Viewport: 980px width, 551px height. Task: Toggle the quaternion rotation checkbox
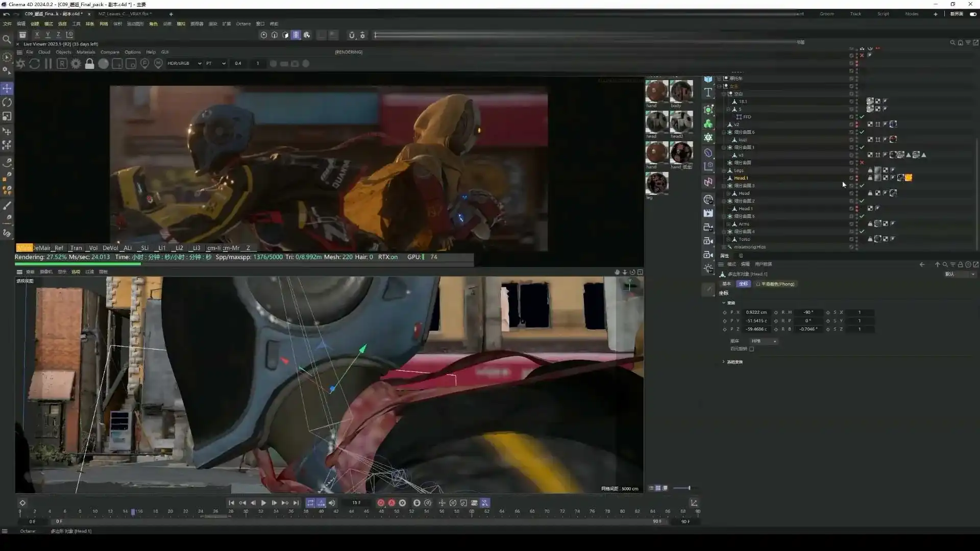pos(751,349)
